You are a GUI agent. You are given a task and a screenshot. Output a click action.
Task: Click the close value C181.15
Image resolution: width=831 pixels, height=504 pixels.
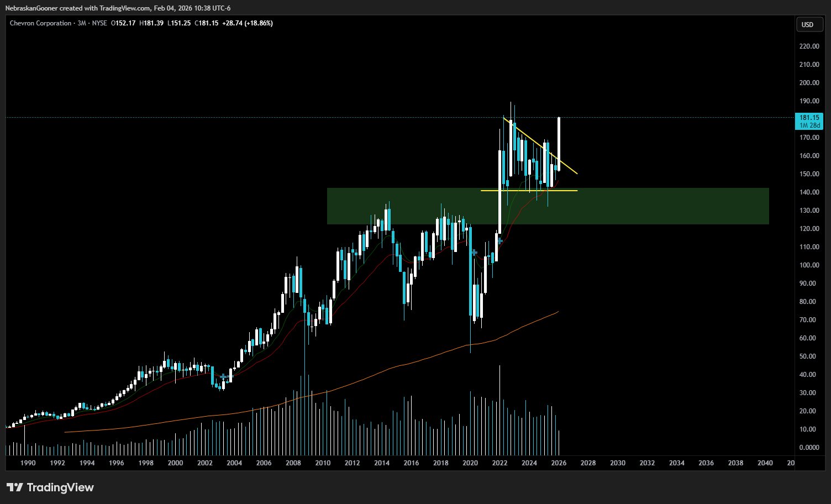click(x=206, y=23)
